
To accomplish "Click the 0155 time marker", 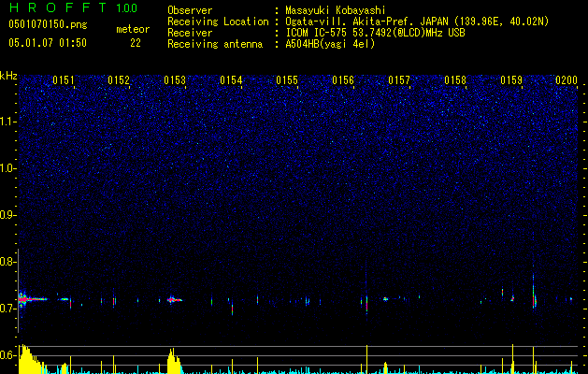I will tap(287, 80).
